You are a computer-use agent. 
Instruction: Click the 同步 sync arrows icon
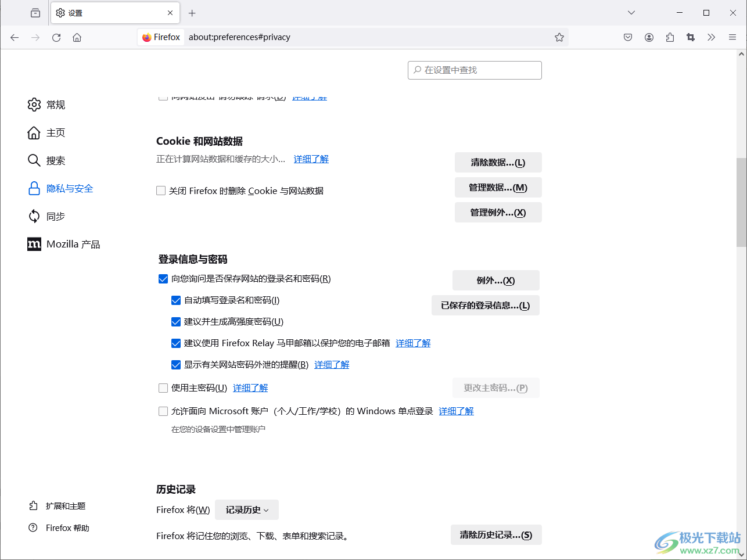tap(34, 216)
